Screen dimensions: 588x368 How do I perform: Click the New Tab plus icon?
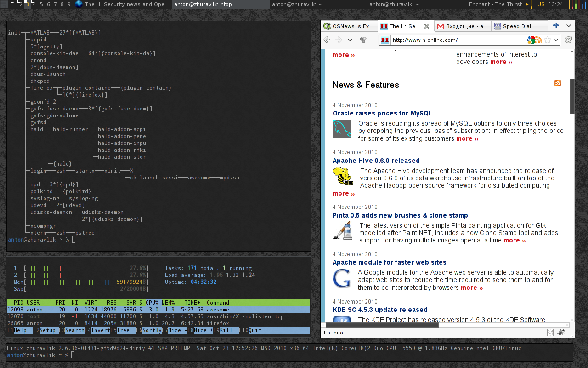pyautogui.click(x=556, y=26)
